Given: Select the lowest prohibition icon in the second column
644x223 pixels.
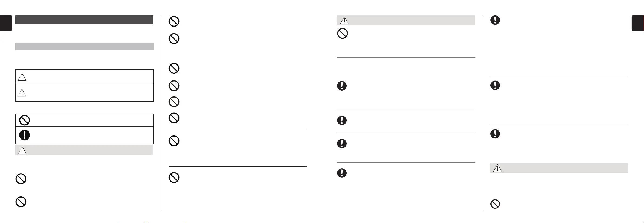Looking at the screenshot, I should pos(174,177).
